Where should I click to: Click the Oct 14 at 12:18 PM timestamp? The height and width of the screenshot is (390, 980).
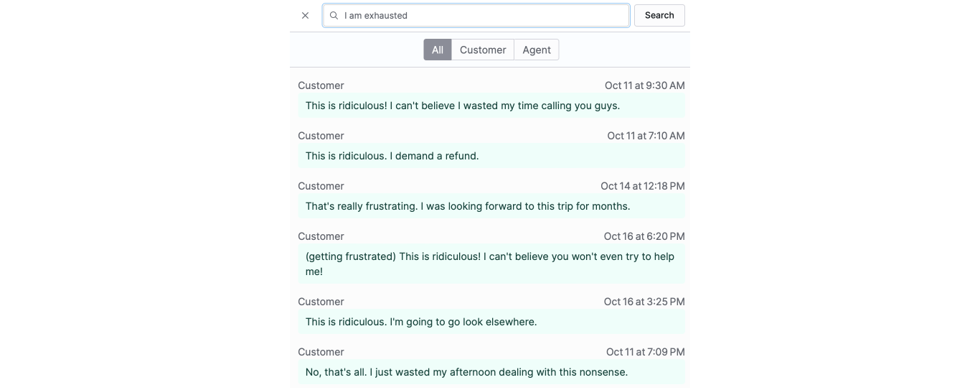[642, 186]
